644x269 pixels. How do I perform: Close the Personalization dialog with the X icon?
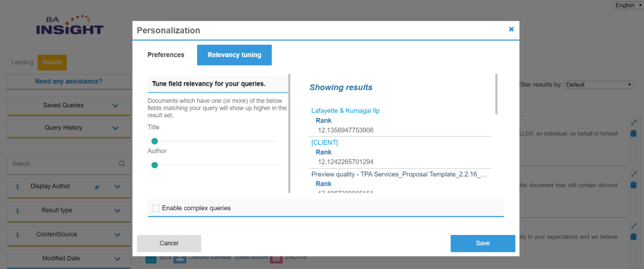tap(511, 29)
